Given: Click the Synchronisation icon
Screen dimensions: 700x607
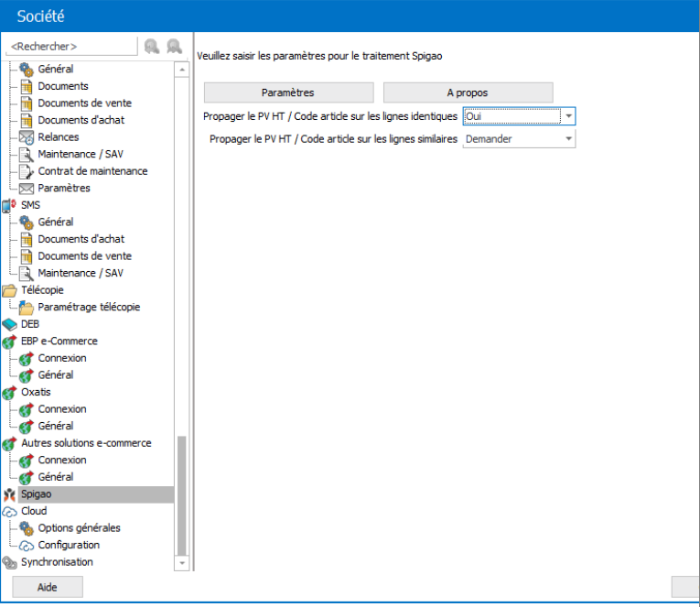Looking at the screenshot, I should pyautogui.click(x=9, y=562).
